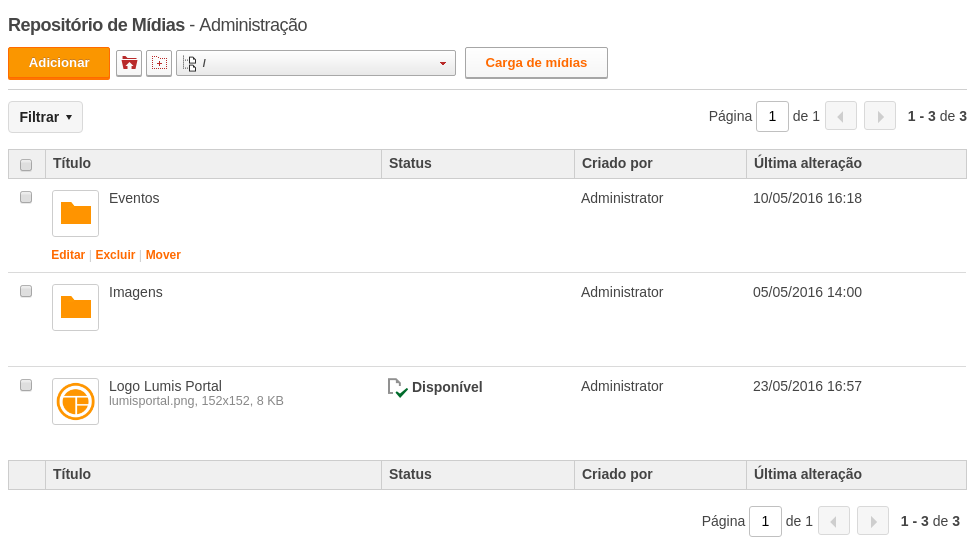Open the Eventos folder icon

(75, 213)
